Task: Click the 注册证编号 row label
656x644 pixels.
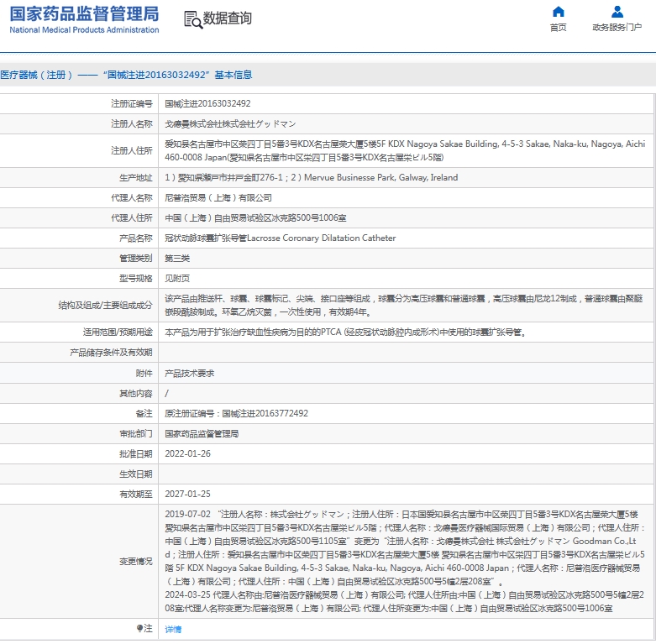Action: point(131,104)
